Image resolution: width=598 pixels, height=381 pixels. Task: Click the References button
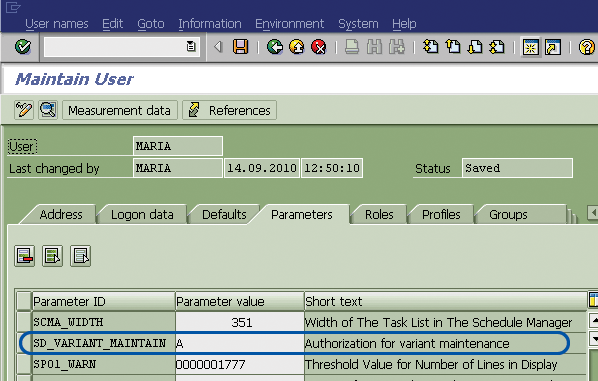coord(230,110)
